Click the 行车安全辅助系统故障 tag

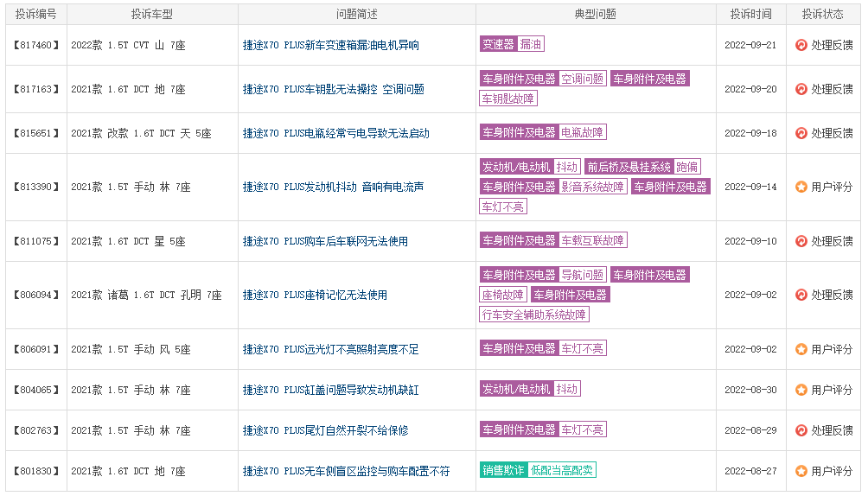(534, 315)
